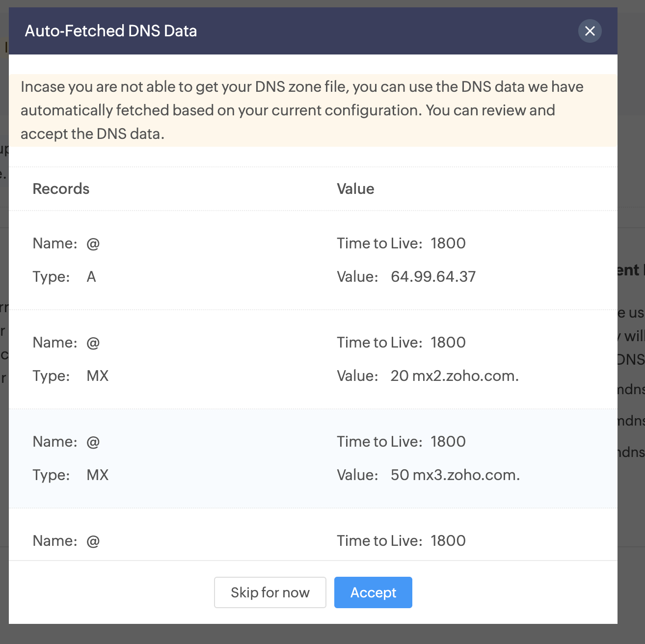Click Type MX in mx3.zoho.com row
Screen dimensions: 645x644
71,475
